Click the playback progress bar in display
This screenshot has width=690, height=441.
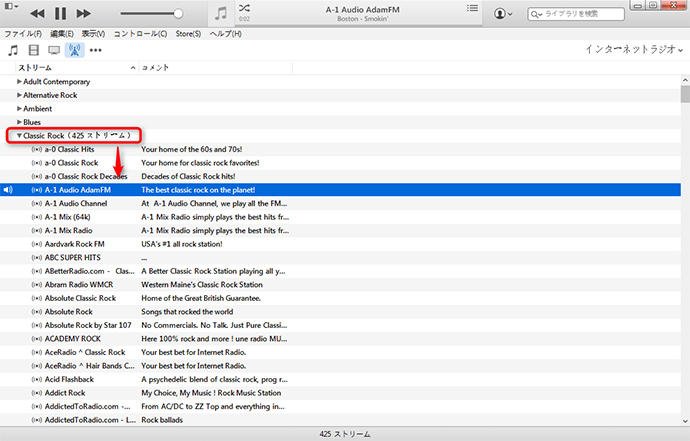pos(359,25)
